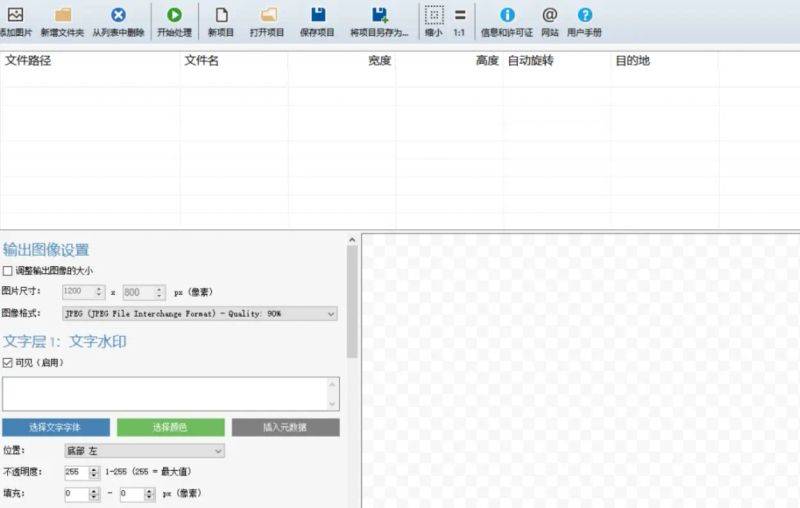
Task: Click 从列表中删除 remove icon
Action: pos(118,16)
